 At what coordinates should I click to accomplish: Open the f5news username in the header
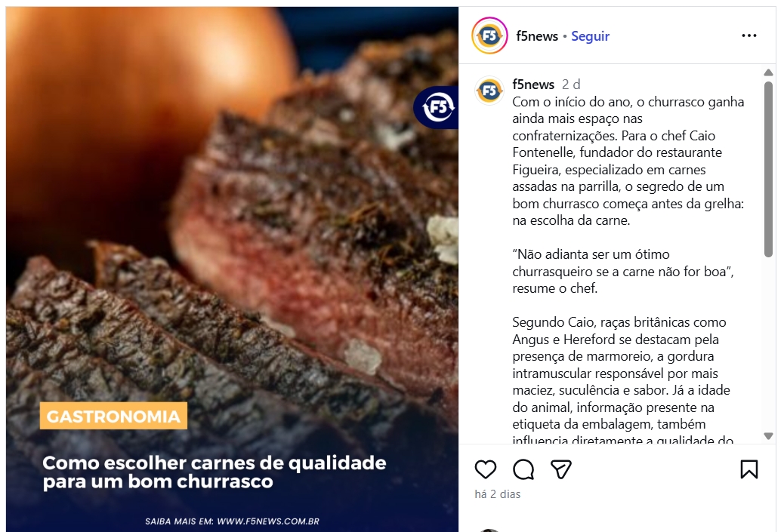coord(537,36)
